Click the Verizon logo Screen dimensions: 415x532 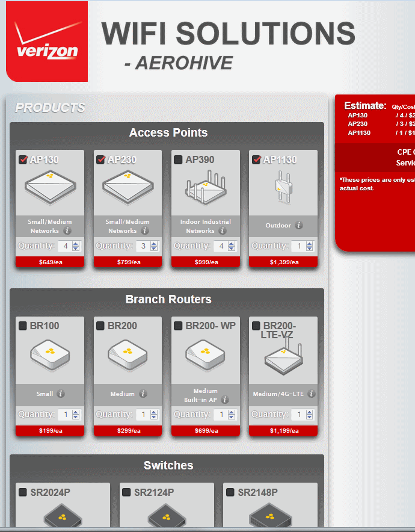click(47, 42)
